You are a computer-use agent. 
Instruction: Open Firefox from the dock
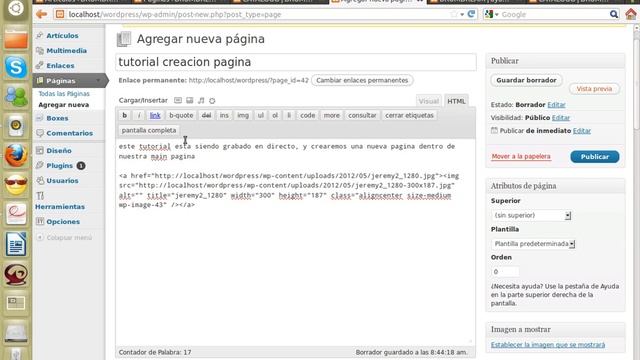coord(16,156)
